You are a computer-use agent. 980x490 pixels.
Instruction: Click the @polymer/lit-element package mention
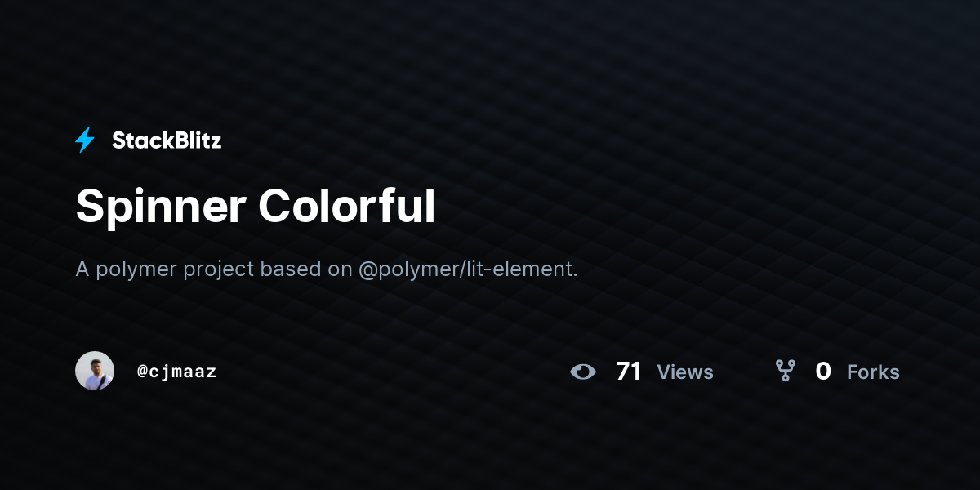[x=468, y=269]
